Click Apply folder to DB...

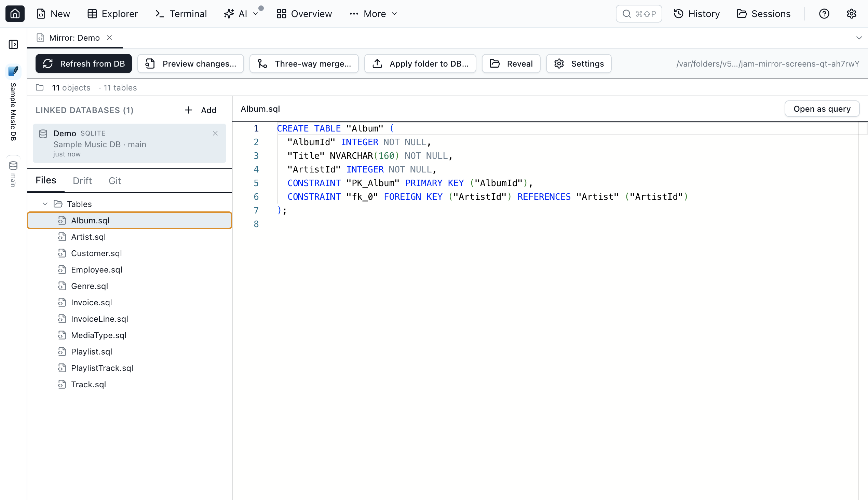pyautogui.click(x=420, y=64)
